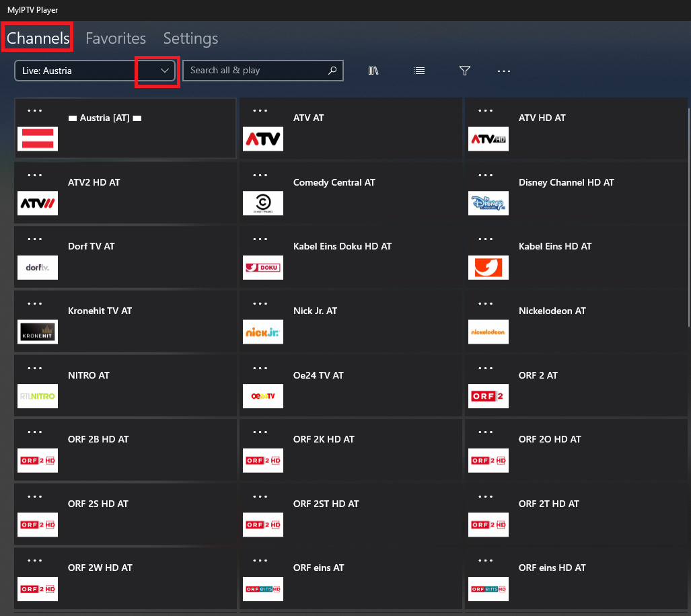Click the Comedy Central logo thumbnail

(263, 203)
